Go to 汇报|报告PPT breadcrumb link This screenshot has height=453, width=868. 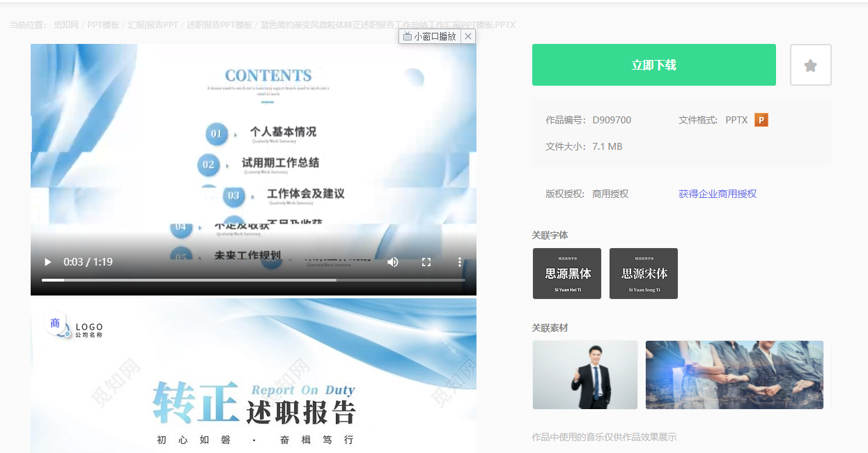coord(153,25)
